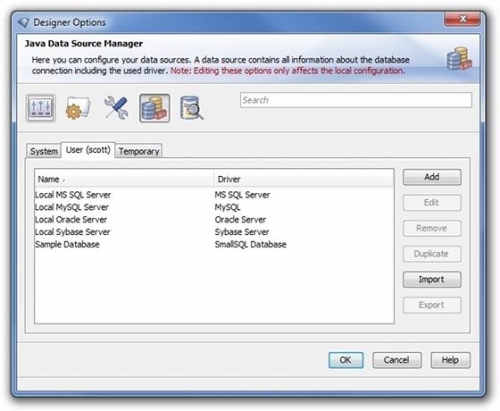
Task: Select the data source manager databases icon
Action: click(x=154, y=108)
